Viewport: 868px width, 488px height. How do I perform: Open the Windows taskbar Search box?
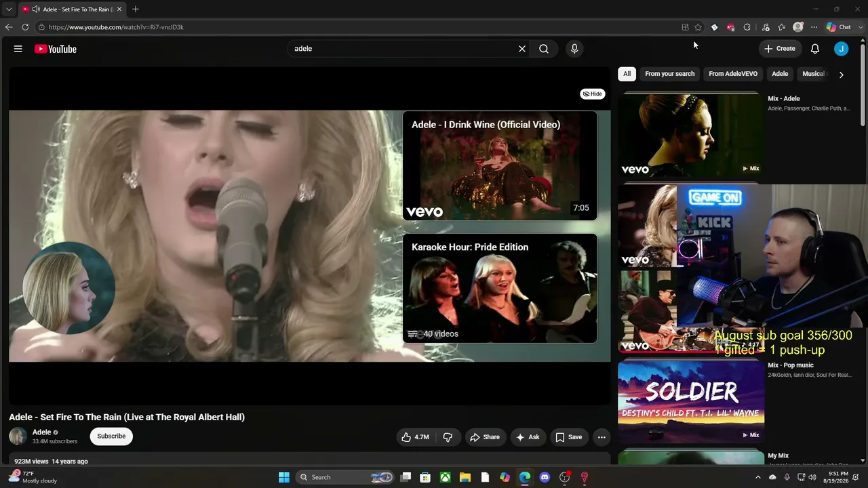click(346, 477)
